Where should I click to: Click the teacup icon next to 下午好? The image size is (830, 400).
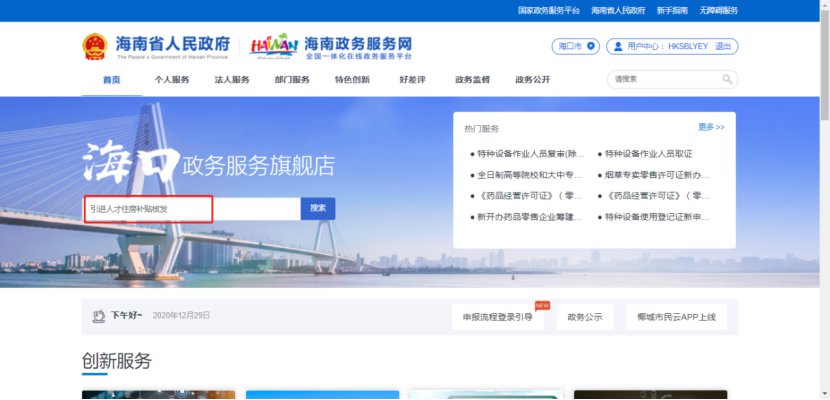98,316
